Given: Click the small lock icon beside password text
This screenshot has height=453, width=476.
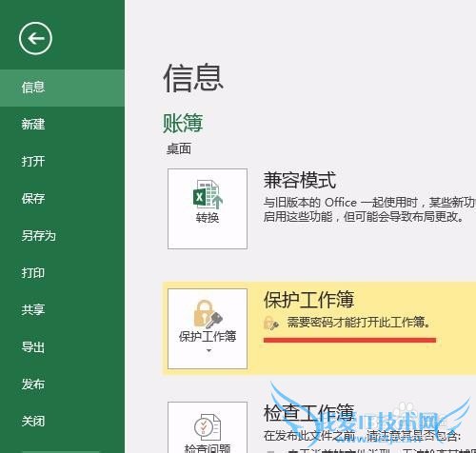Looking at the screenshot, I should pyautogui.click(x=271, y=323).
